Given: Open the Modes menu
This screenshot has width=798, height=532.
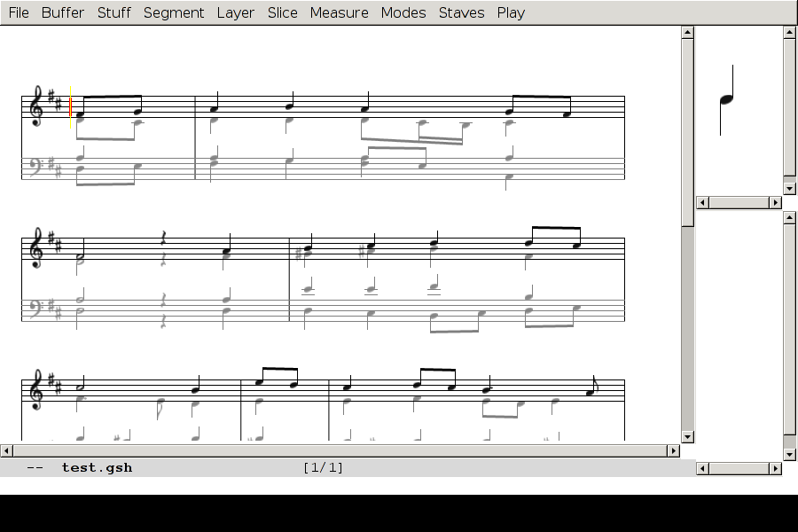Looking at the screenshot, I should [x=403, y=12].
